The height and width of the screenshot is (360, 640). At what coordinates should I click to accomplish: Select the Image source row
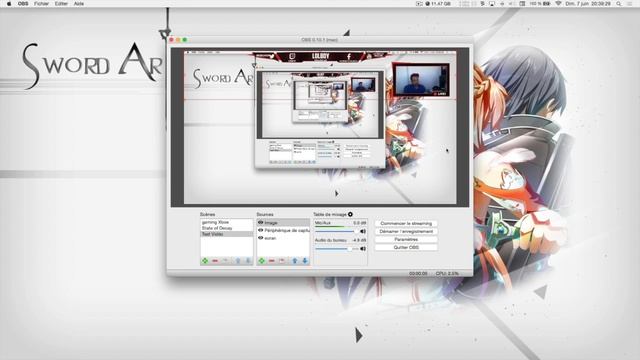283,222
